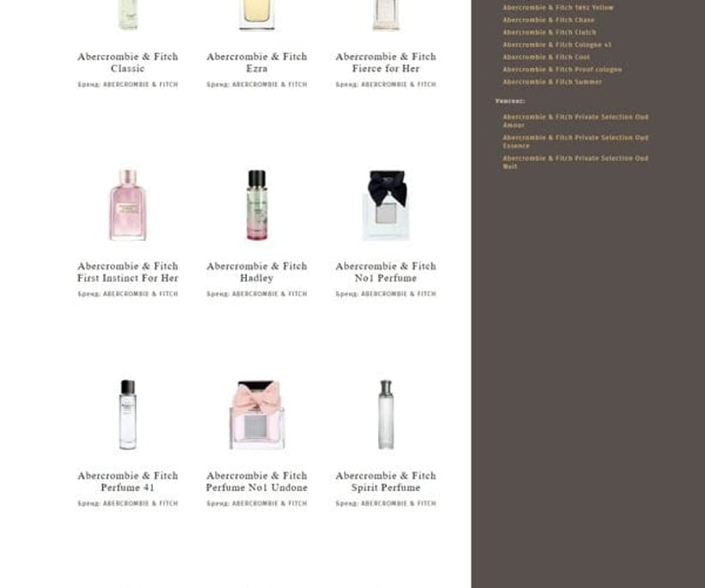Open the brand link under Spirit Perfume
Image resolution: width=705 pixels, height=588 pixels.
(x=399, y=504)
